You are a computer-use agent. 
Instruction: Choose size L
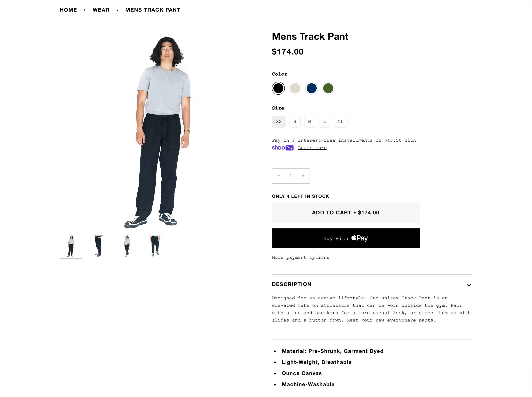click(324, 122)
